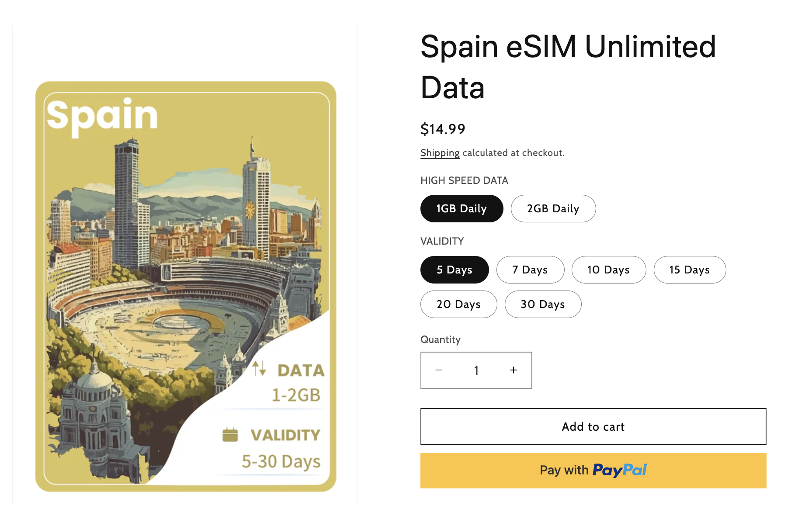Choose 15 Days validity

click(689, 270)
